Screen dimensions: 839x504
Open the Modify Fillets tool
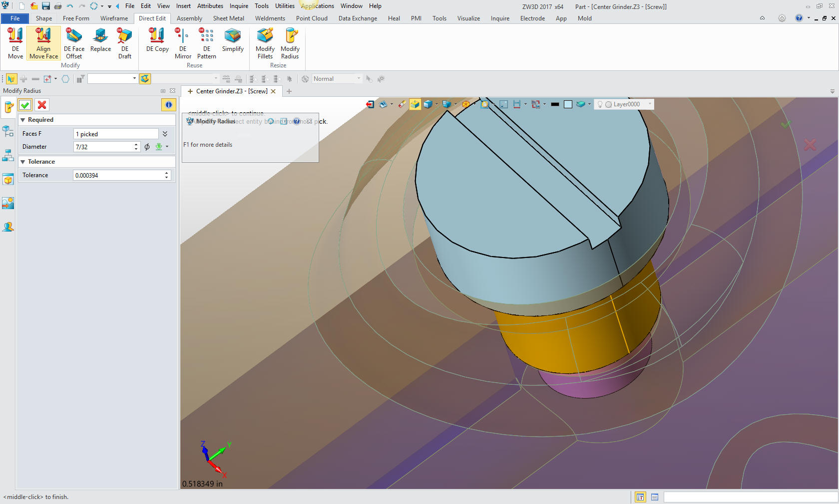[x=265, y=43]
